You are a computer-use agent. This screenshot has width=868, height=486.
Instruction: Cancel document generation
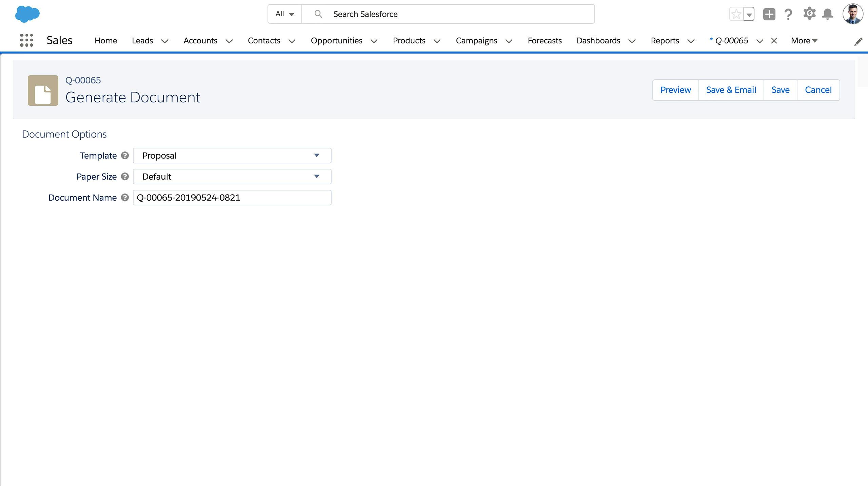click(x=818, y=90)
